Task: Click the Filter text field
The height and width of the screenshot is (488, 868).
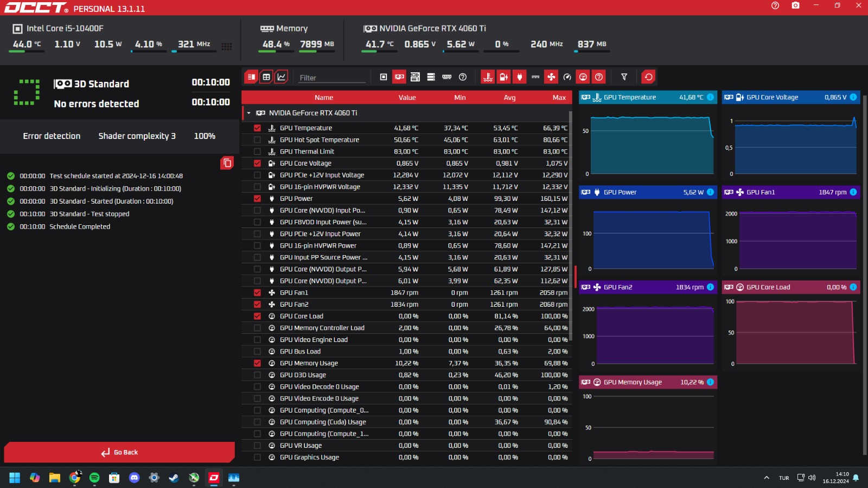Action: tap(332, 78)
